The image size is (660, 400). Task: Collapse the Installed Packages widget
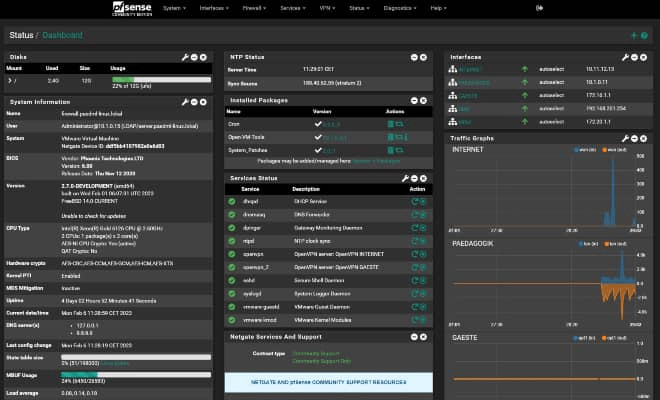414,100
